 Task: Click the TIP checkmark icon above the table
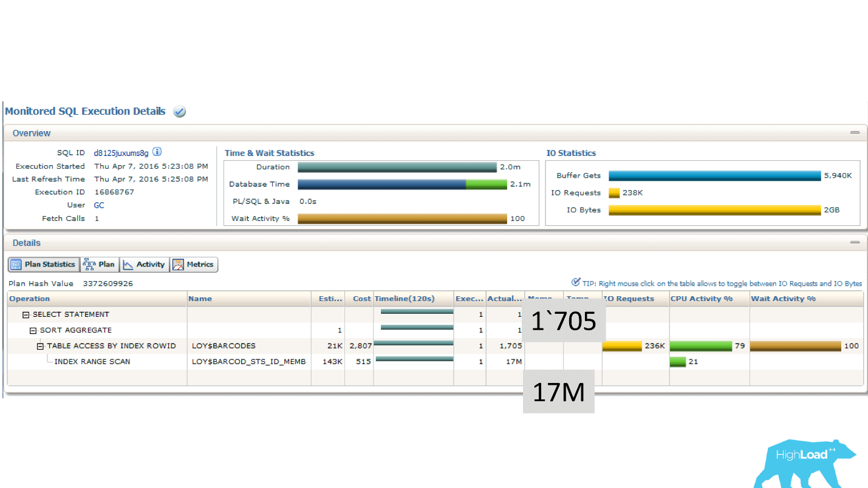click(x=576, y=282)
